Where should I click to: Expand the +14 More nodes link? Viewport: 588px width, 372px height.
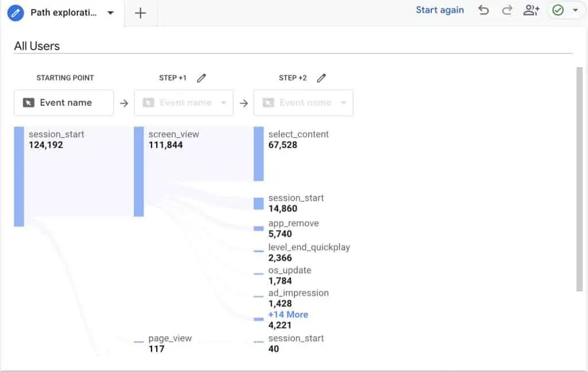pos(288,315)
